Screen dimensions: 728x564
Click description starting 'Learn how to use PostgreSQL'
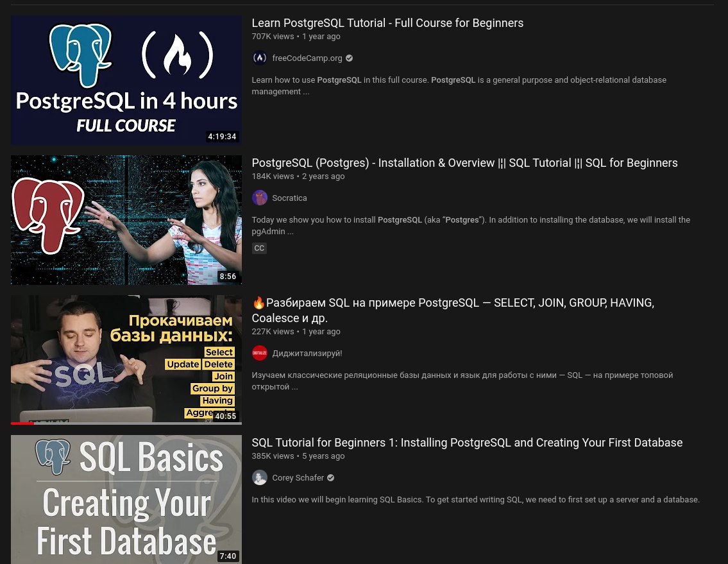[459, 85]
